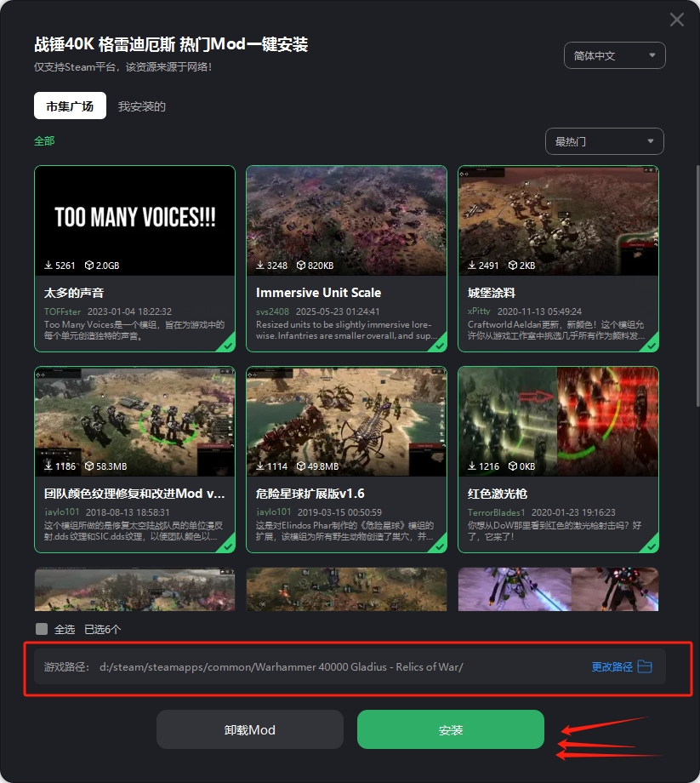Open the 团队颜色纹理修复 mod thumbnail
This screenshot has height=783, width=700.
pos(134,421)
